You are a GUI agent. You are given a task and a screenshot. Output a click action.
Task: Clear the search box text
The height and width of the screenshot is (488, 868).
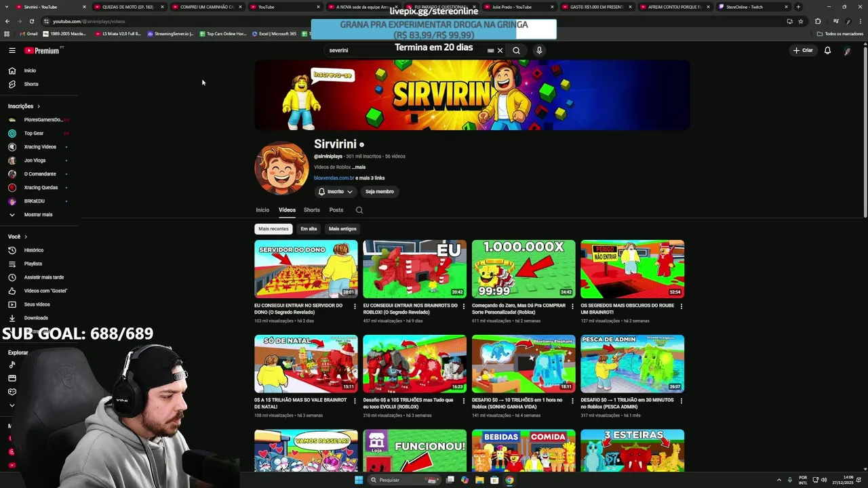(x=500, y=50)
